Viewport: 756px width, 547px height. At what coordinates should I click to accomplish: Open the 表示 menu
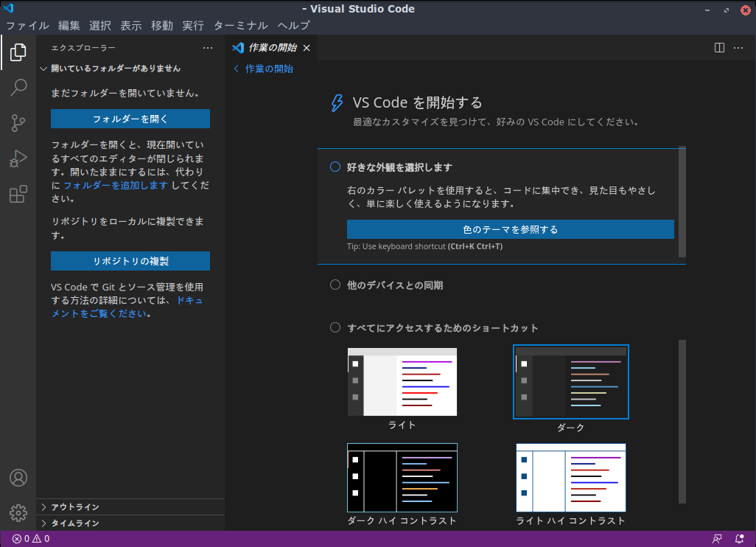click(x=130, y=26)
